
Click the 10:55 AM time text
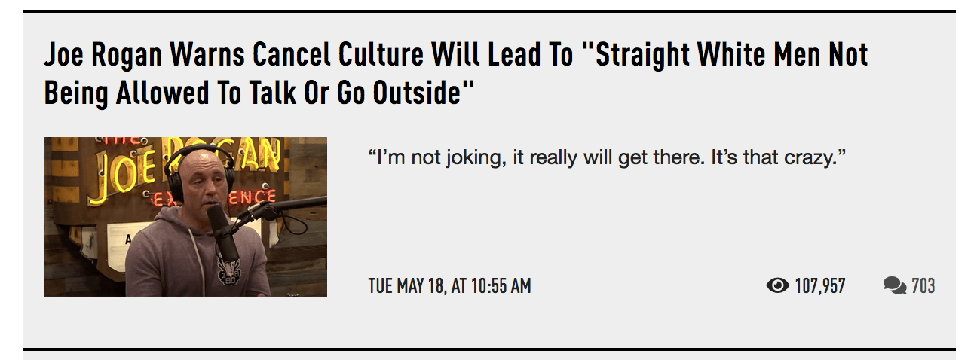pos(501,286)
